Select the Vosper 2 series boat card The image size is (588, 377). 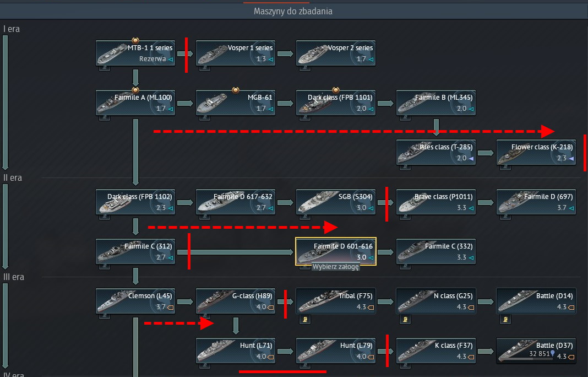[x=336, y=53]
